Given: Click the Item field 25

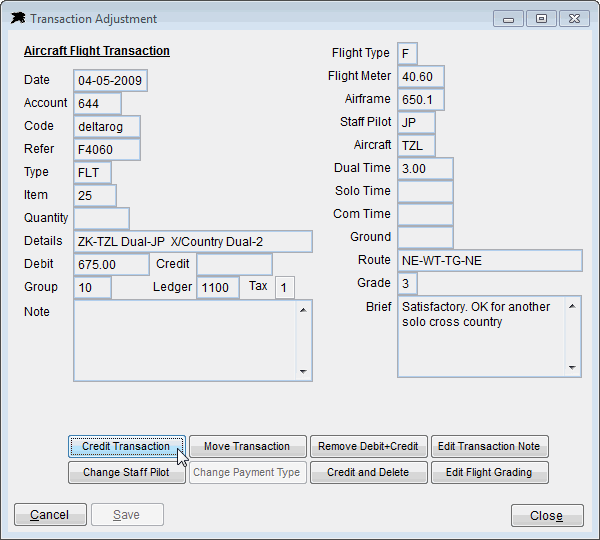Looking at the screenshot, I should [95, 195].
